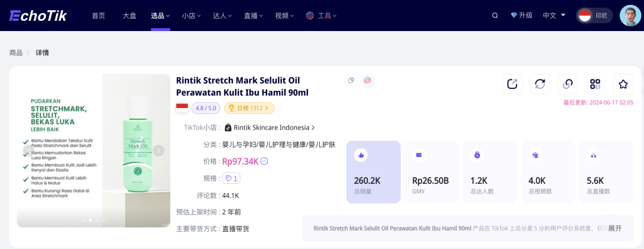Click the AI swirl icon beside title
The height and width of the screenshot is (249, 644).
tap(367, 81)
